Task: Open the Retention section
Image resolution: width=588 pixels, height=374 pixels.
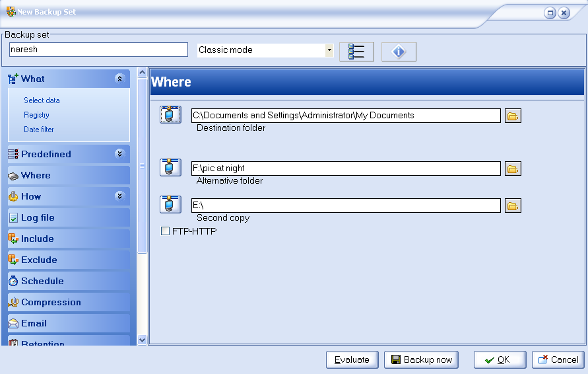Action: [x=69, y=340]
